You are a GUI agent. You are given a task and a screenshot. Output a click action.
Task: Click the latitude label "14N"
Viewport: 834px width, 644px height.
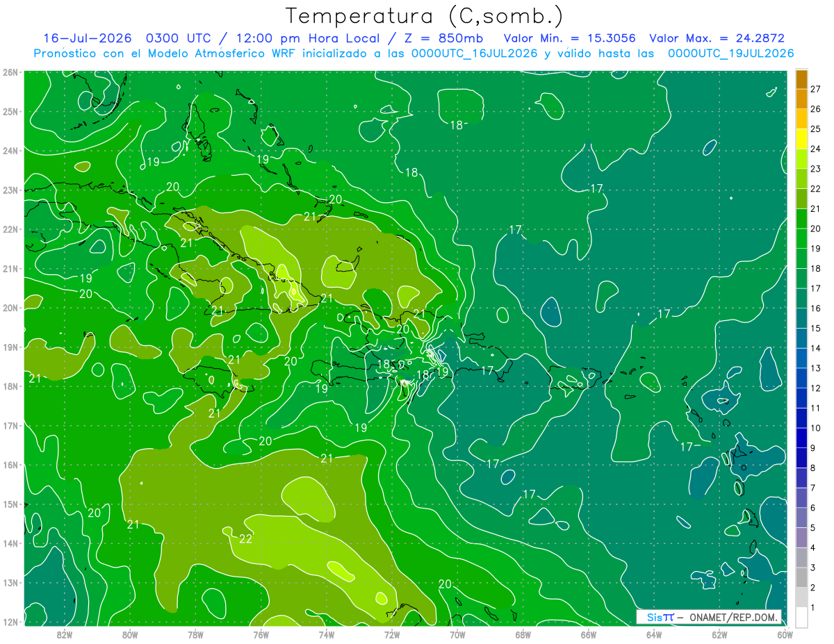pos(10,543)
